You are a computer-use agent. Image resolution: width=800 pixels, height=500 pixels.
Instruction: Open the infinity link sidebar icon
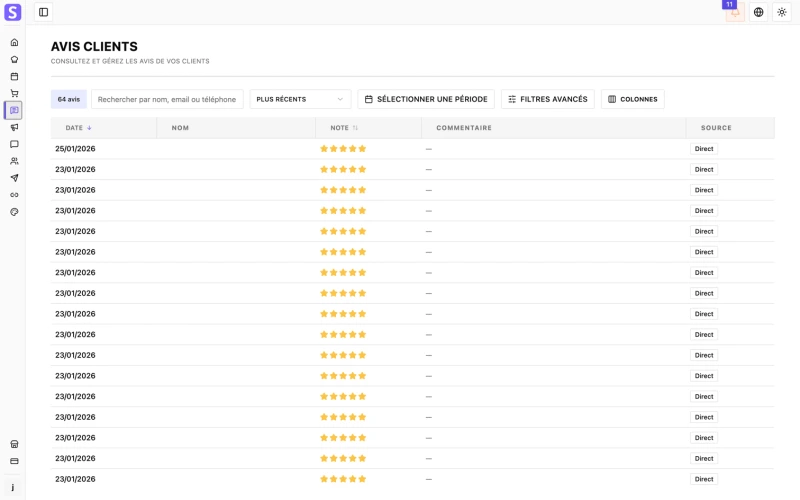[x=14, y=195]
